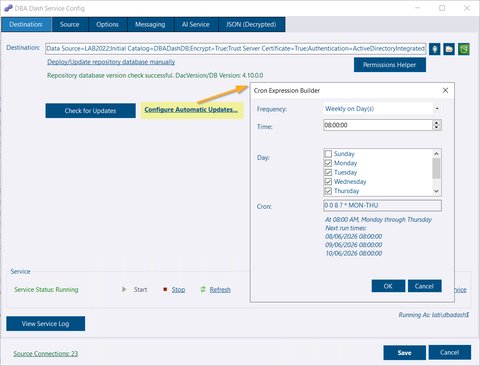Click the Start service label
This screenshot has height=366, width=480.
click(140, 290)
